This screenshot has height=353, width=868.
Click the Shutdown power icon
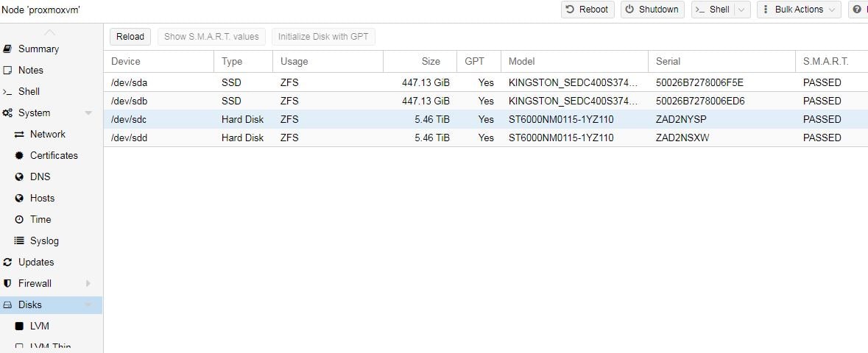(629, 10)
